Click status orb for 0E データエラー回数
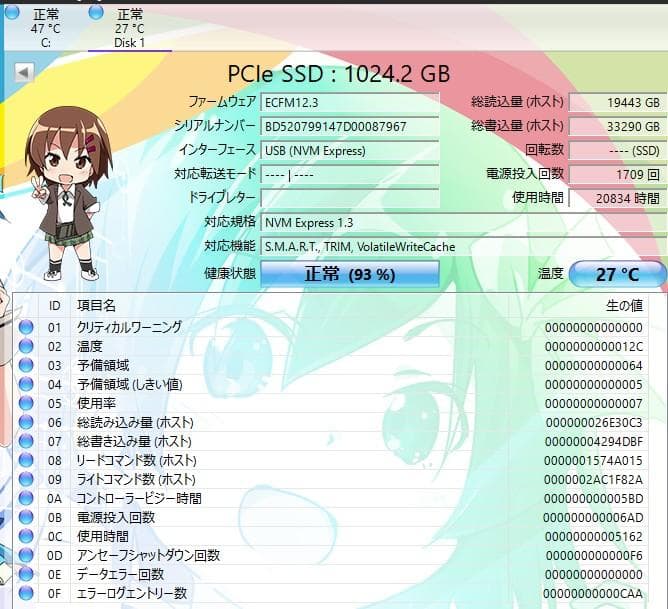Image resolution: width=668 pixels, height=609 pixels. tap(26, 575)
